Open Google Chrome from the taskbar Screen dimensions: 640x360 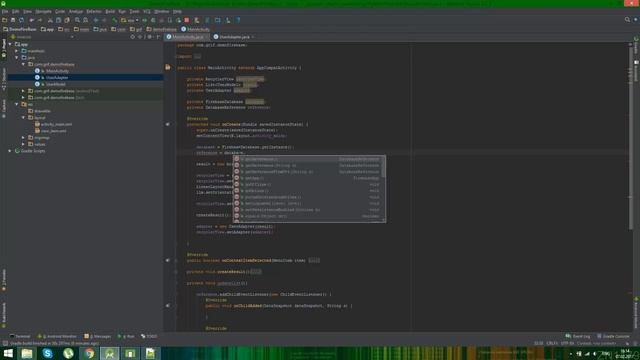coord(89,353)
